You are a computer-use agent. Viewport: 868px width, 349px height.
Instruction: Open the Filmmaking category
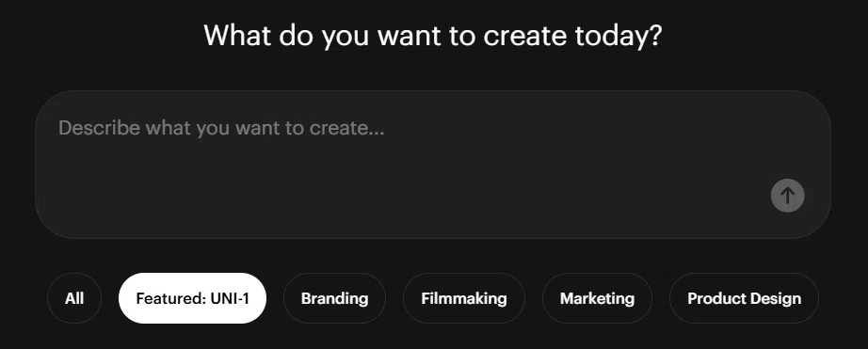tap(464, 298)
